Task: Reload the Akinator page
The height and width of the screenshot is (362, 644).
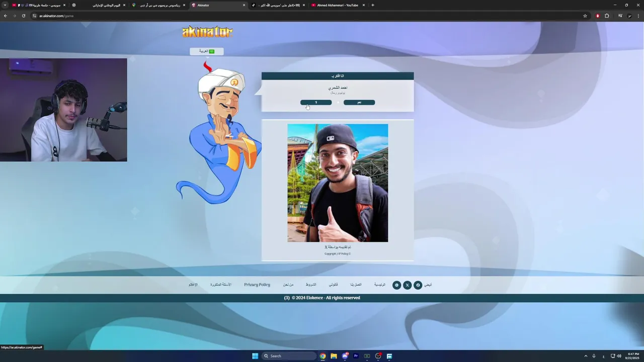Action: pos(23,16)
